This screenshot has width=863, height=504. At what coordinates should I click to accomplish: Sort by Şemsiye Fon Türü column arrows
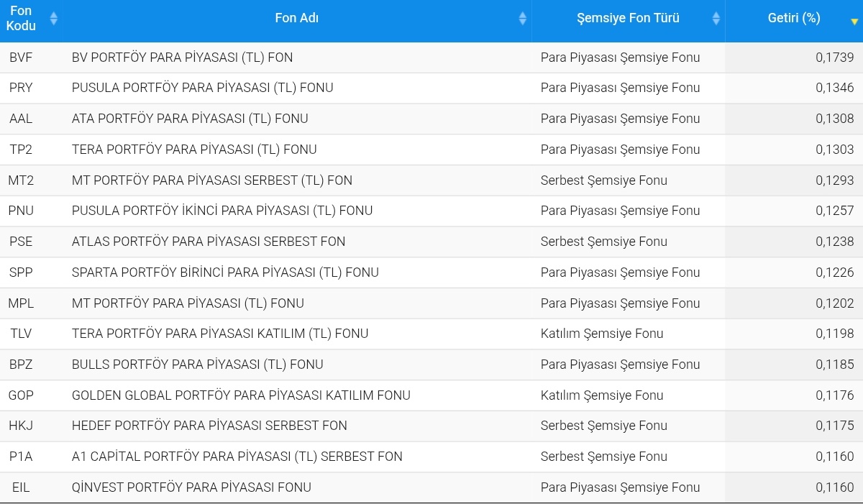coord(716,19)
